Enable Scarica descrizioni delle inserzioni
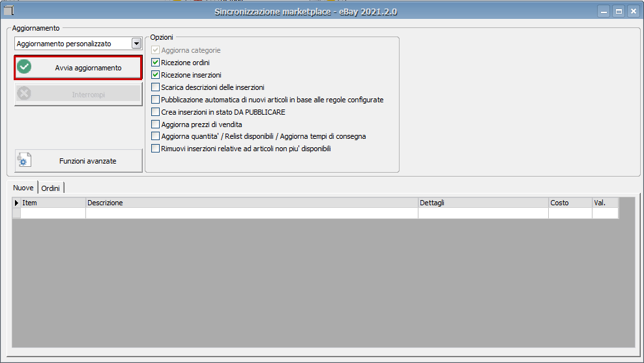This screenshot has height=363, width=644. (x=155, y=87)
